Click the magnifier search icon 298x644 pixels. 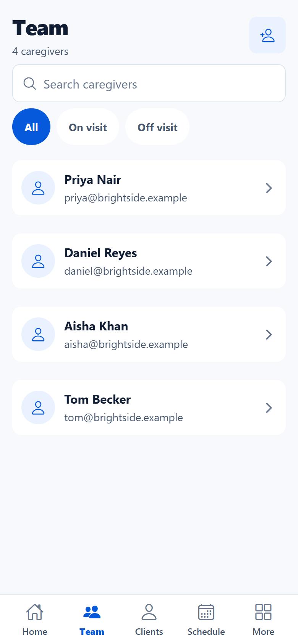tap(30, 84)
